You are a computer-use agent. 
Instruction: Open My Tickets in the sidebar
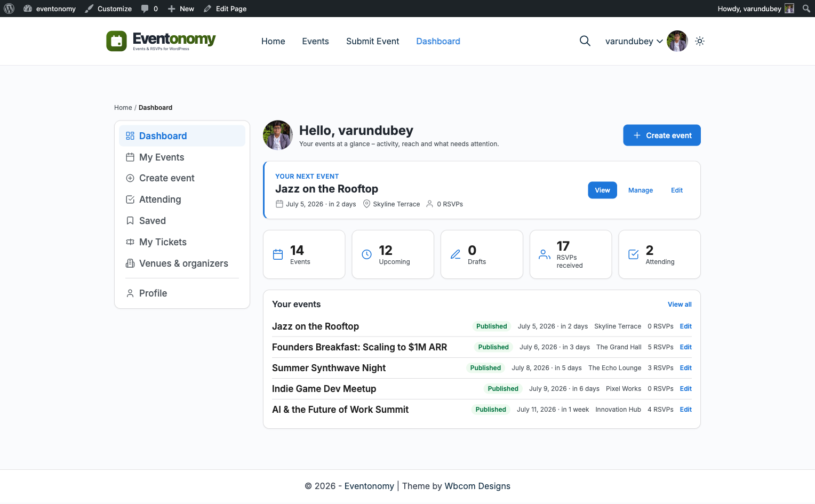[x=182, y=242]
